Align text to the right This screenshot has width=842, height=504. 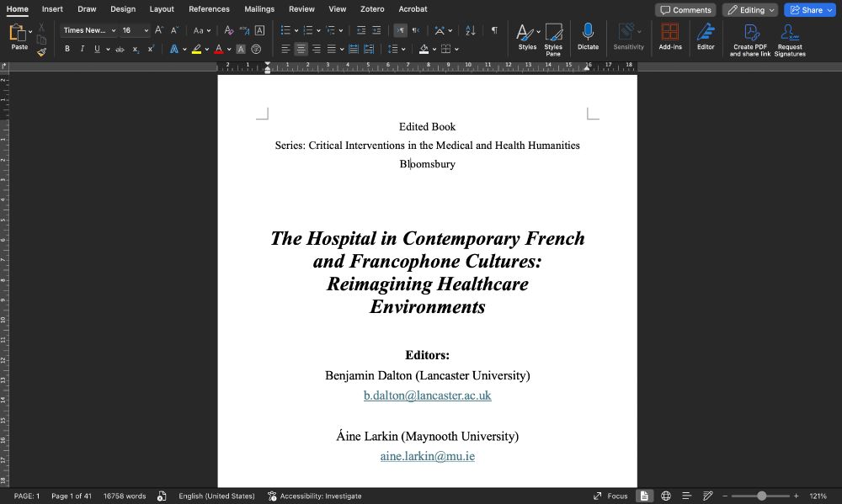pos(317,50)
